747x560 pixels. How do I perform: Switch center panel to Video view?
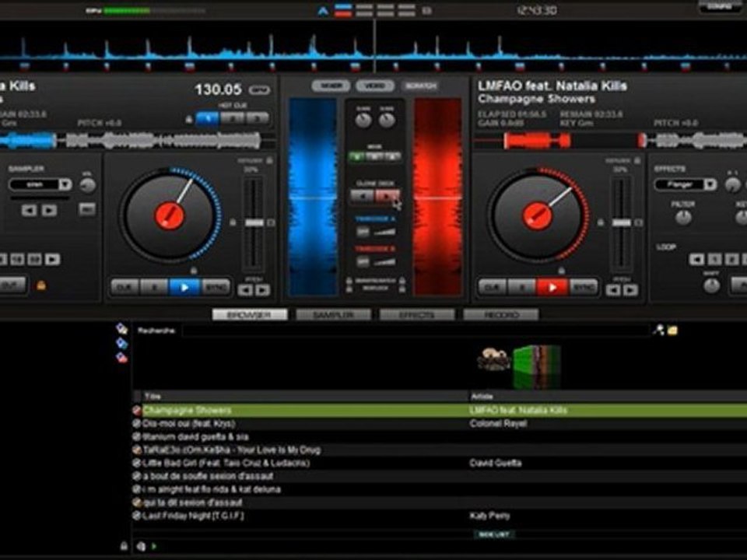(x=375, y=86)
